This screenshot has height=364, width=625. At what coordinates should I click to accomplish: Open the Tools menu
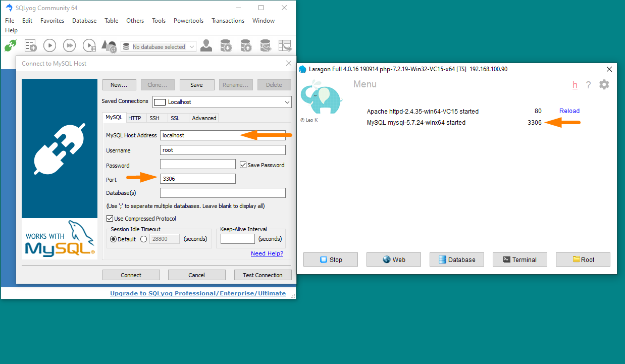(x=159, y=21)
